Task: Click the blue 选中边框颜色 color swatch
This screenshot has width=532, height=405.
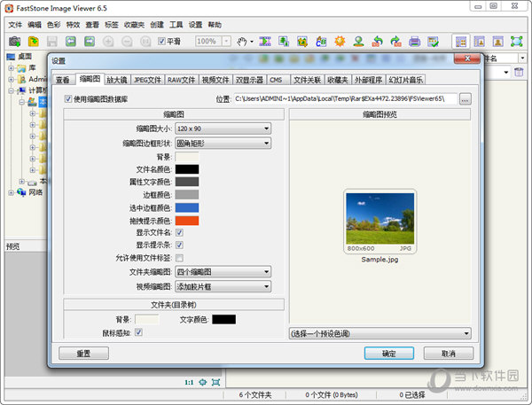Action: point(186,207)
